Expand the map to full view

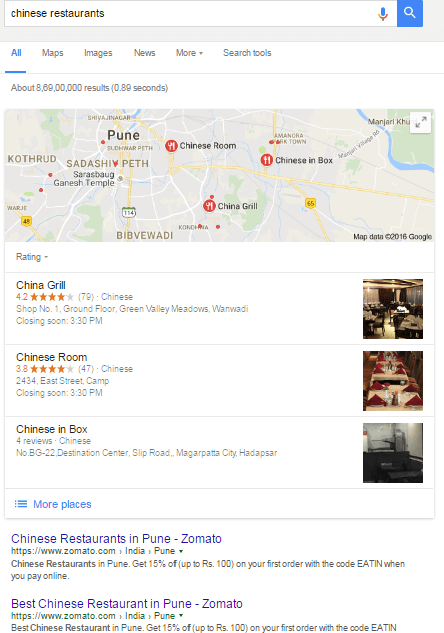pos(421,122)
